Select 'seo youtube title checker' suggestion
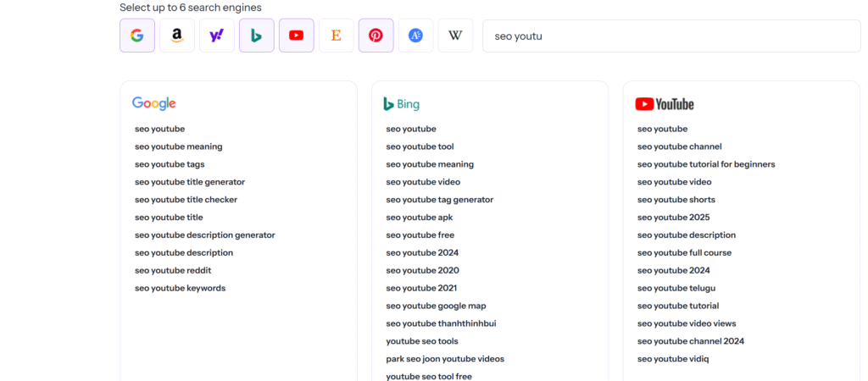 coord(186,200)
